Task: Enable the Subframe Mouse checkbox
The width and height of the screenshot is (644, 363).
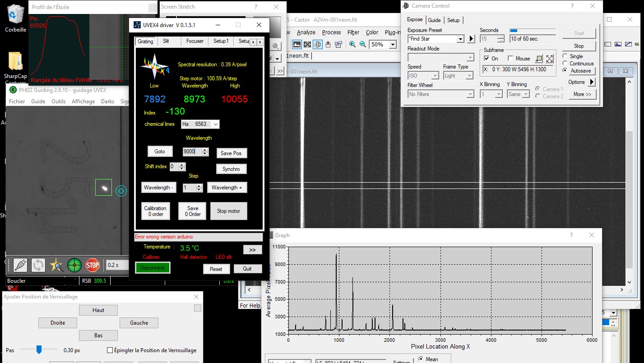Action: 511,59
